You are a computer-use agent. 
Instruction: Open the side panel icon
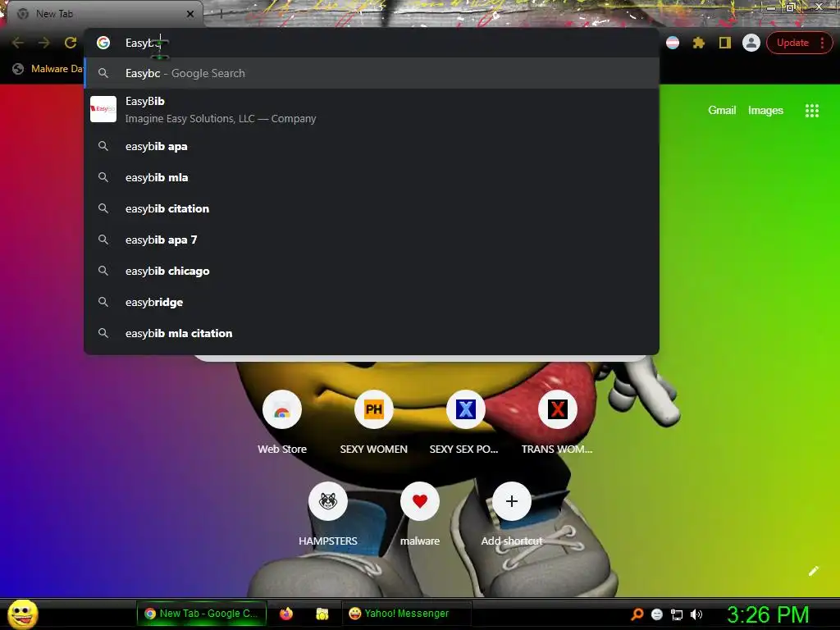click(x=725, y=43)
